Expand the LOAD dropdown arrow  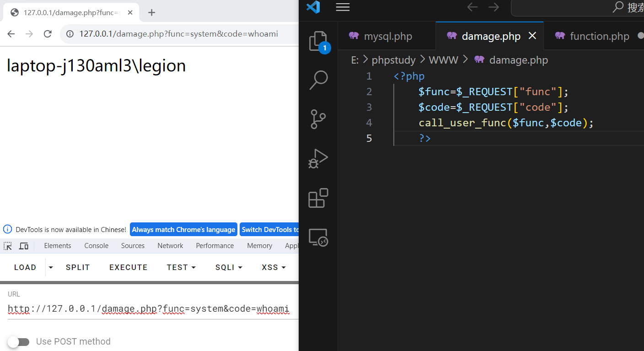[51, 267]
